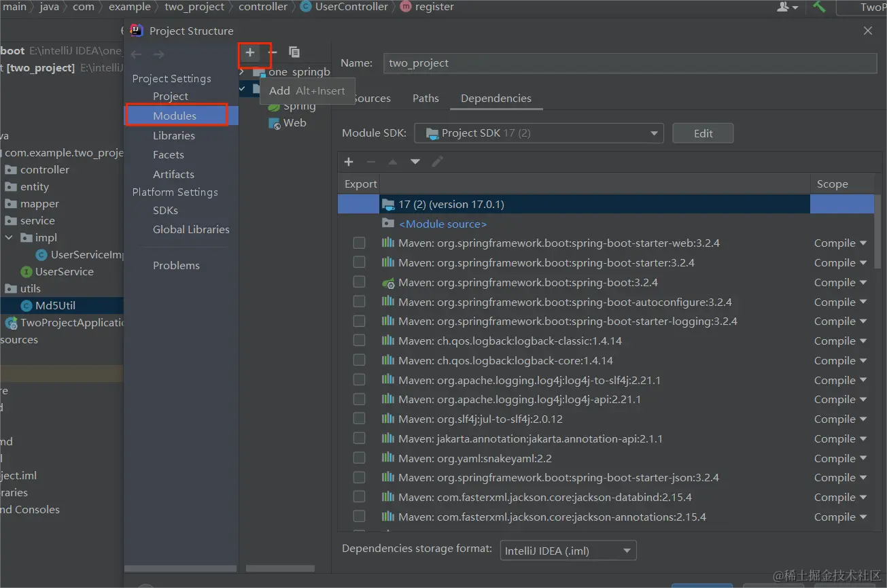Open the Dependencies storage format dropdown

568,551
